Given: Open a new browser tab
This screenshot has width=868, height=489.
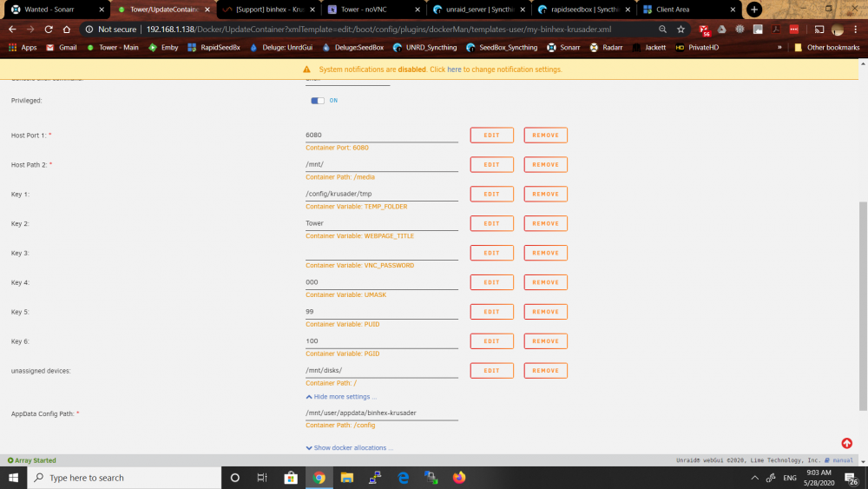Looking at the screenshot, I should pos(754,10).
